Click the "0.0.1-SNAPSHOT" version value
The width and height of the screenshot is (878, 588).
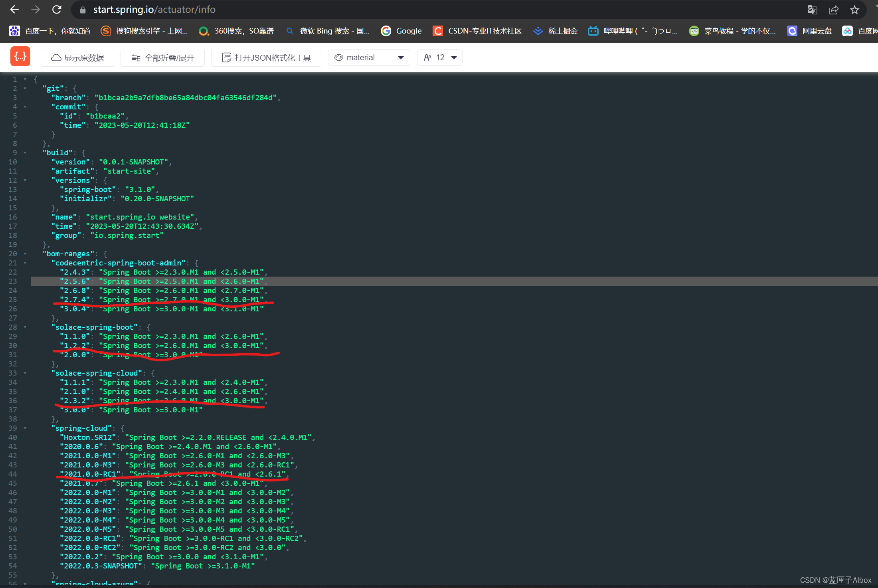[x=133, y=162]
